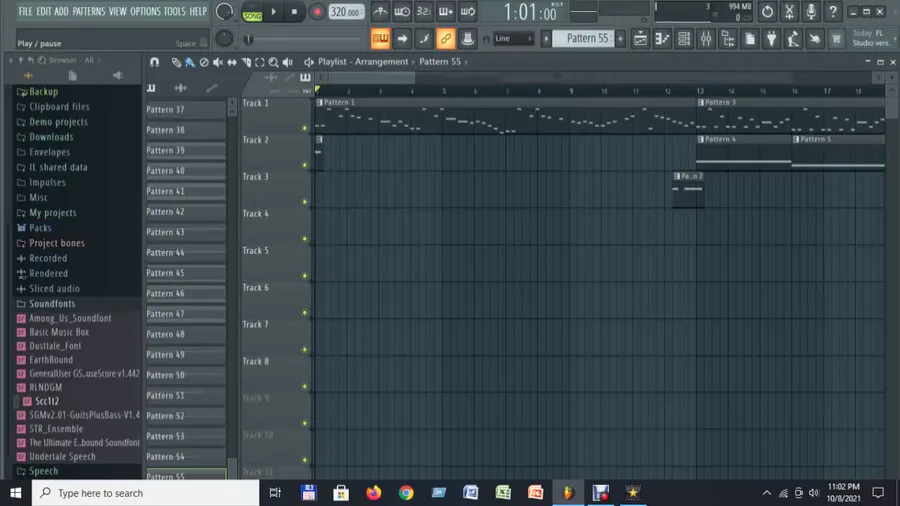Open the EDIT menu

pyautogui.click(x=44, y=11)
